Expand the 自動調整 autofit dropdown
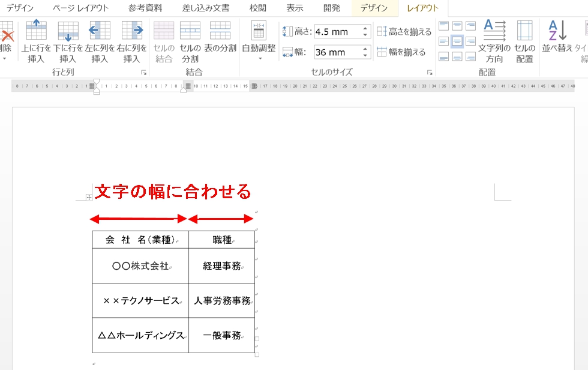 (x=259, y=58)
